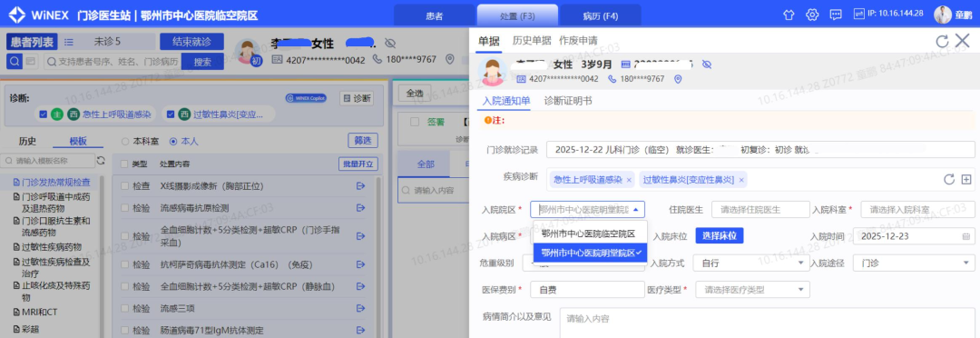Click into the 医保费别 field showing 自费

tap(587, 290)
